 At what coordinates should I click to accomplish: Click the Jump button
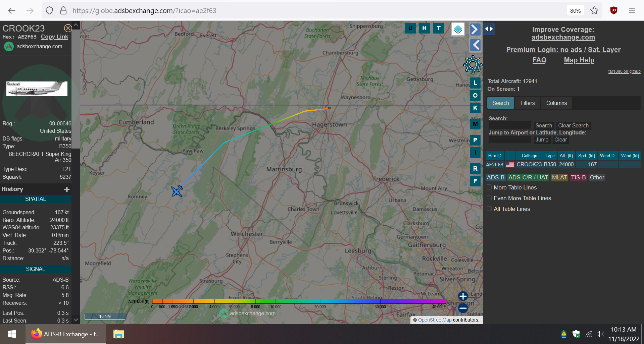(x=542, y=139)
